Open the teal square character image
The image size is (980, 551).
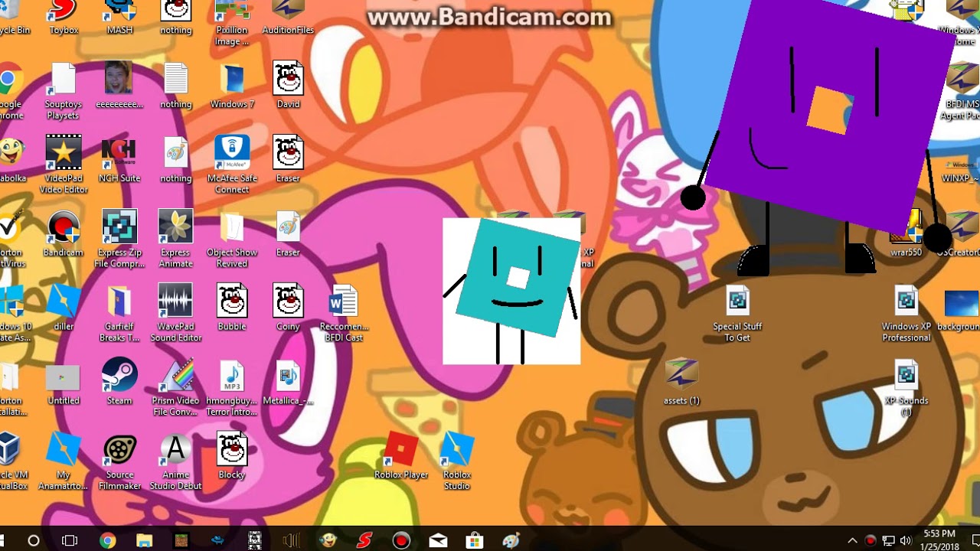(x=511, y=291)
